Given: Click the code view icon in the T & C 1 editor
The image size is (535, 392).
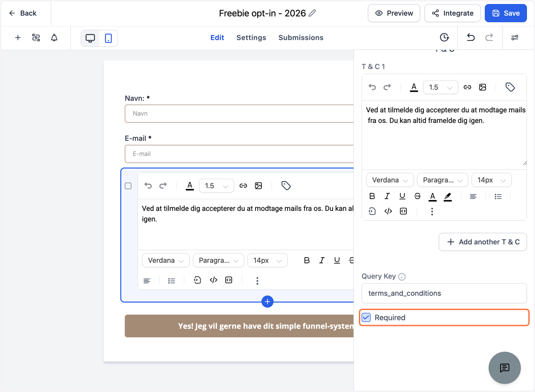Looking at the screenshot, I should tap(388, 212).
